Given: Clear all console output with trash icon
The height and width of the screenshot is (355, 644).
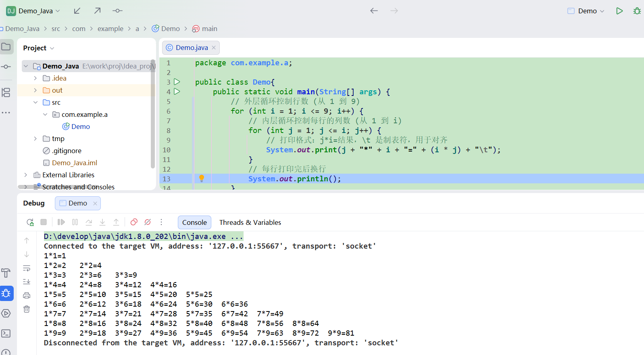Looking at the screenshot, I should pos(27,309).
